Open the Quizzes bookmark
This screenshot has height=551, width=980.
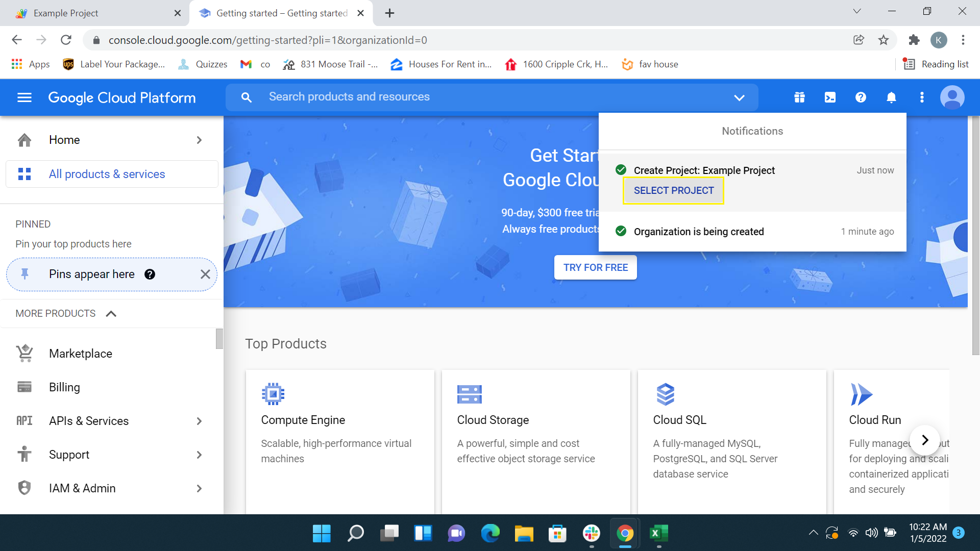coord(203,64)
